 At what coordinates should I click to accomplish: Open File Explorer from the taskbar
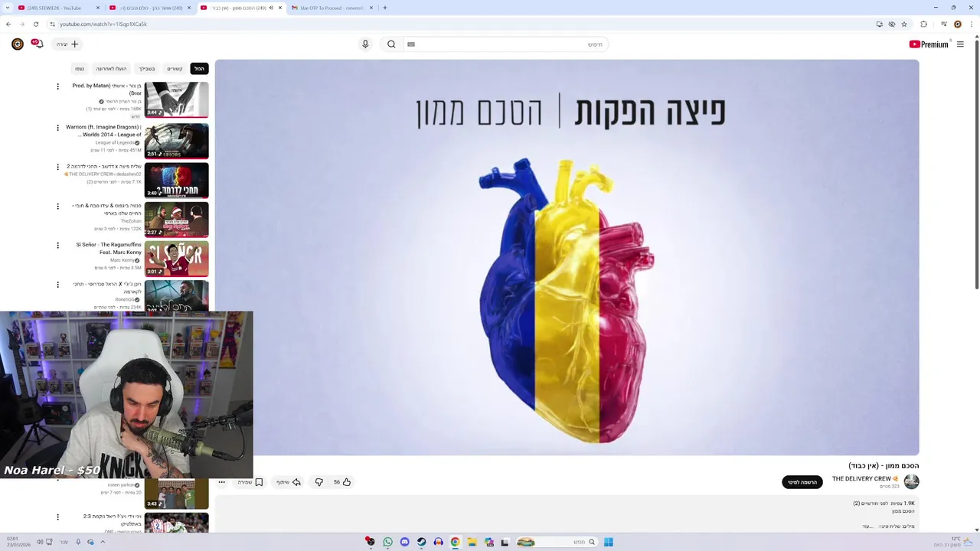click(472, 542)
